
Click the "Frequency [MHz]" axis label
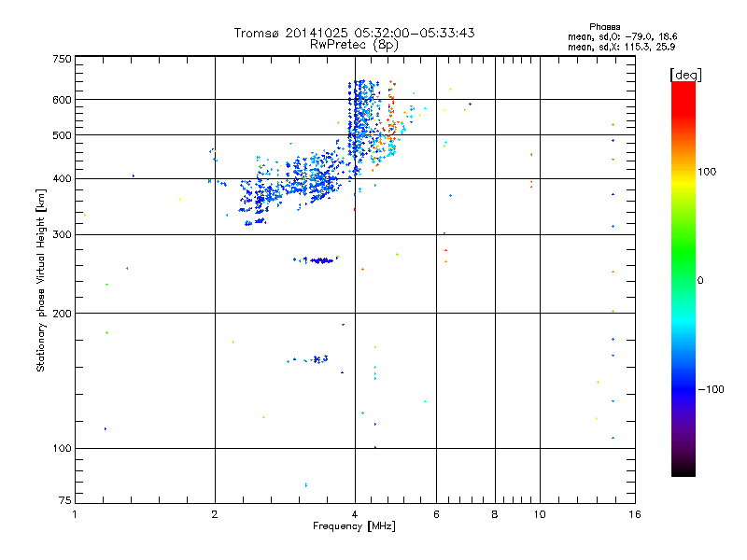pyautogui.click(x=354, y=526)
